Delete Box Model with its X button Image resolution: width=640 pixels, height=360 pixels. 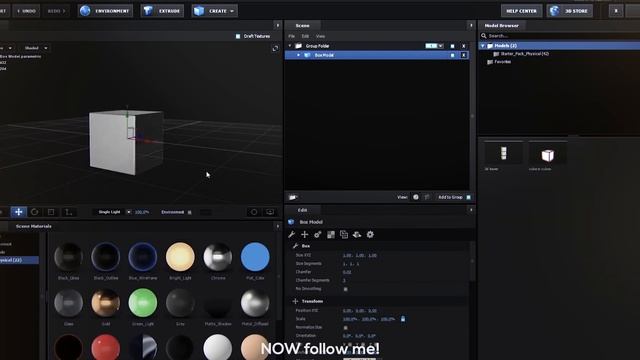(463, 55)
